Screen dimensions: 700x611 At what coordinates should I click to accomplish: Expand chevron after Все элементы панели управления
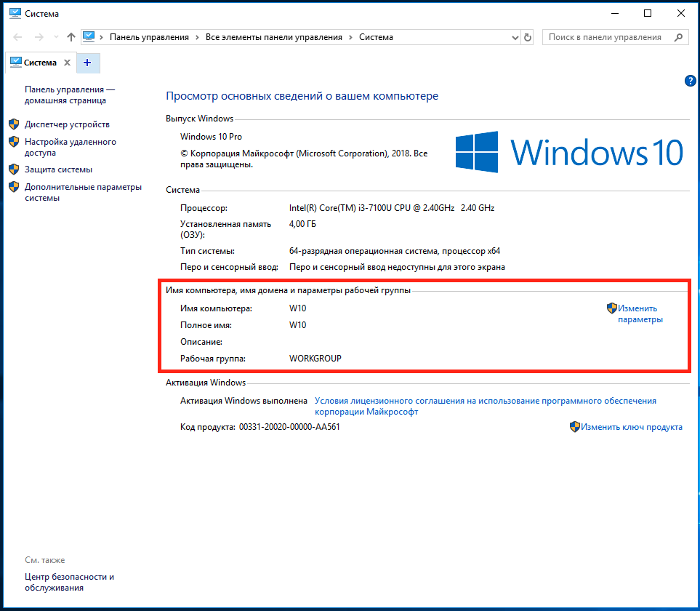coord(350,38)
